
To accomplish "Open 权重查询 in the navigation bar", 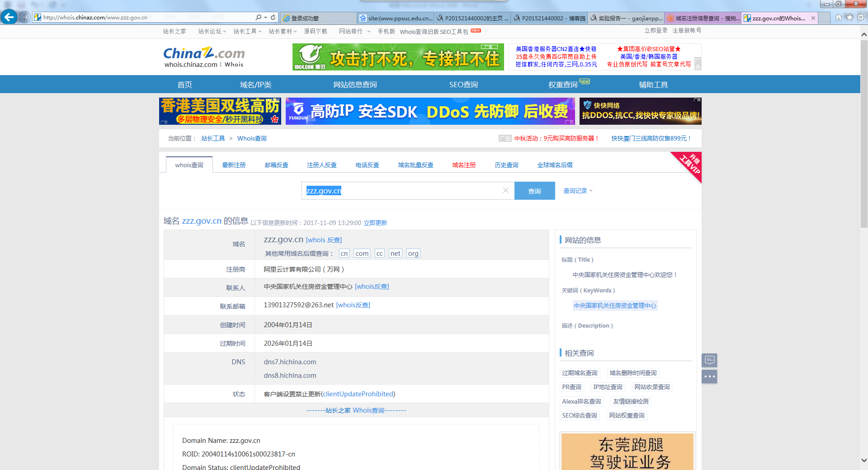I will tap(563, 85).
